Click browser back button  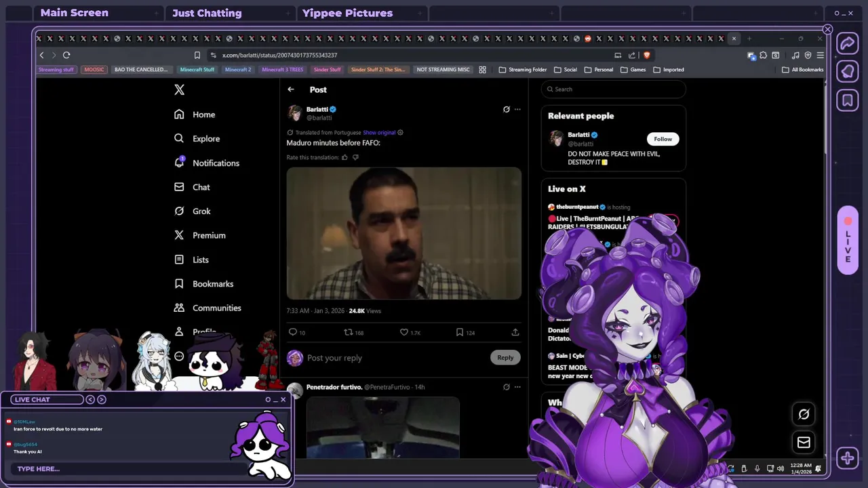coord(42,55)
